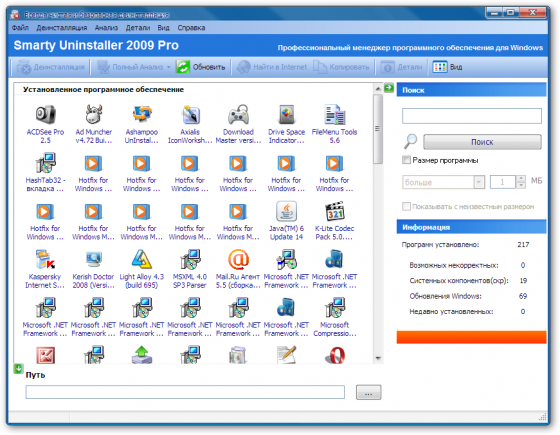
Task: Increase the size value in МБ stepper
Action: [x=521, y=179]
